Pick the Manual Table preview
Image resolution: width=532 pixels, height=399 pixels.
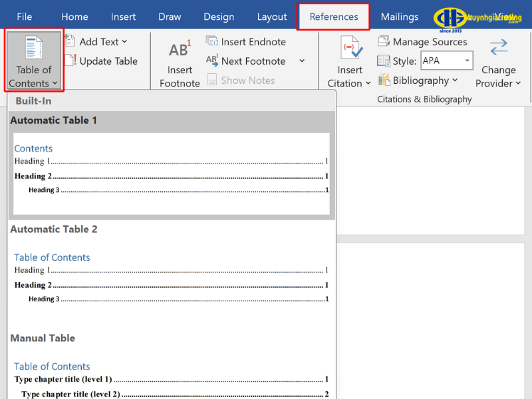click(171, 379)
